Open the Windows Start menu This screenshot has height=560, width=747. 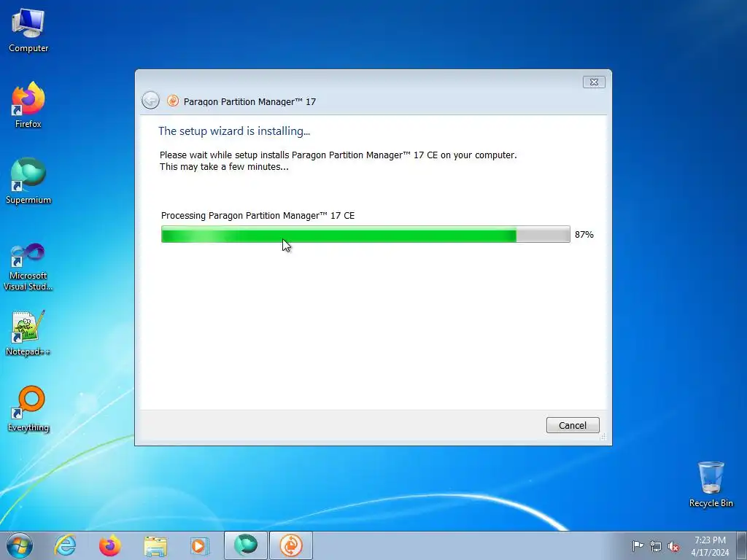click(x=20, y=545)
